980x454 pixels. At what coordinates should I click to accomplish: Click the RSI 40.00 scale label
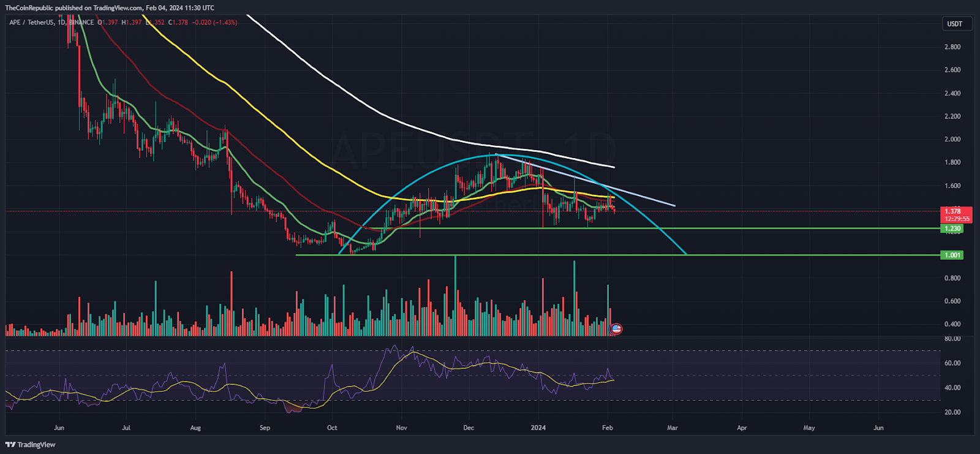point(952,388)
